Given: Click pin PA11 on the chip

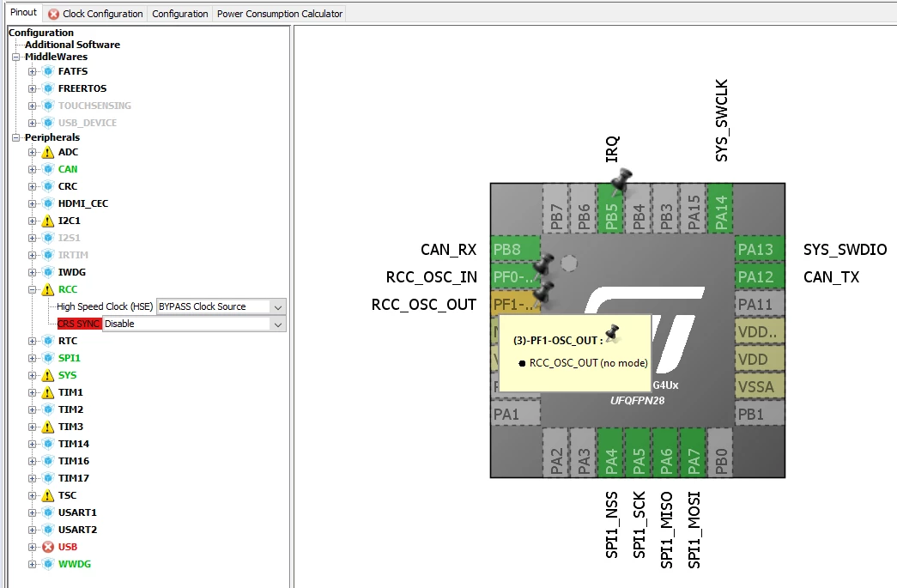Looking at the screenshot, I should [x=760, y=304].
